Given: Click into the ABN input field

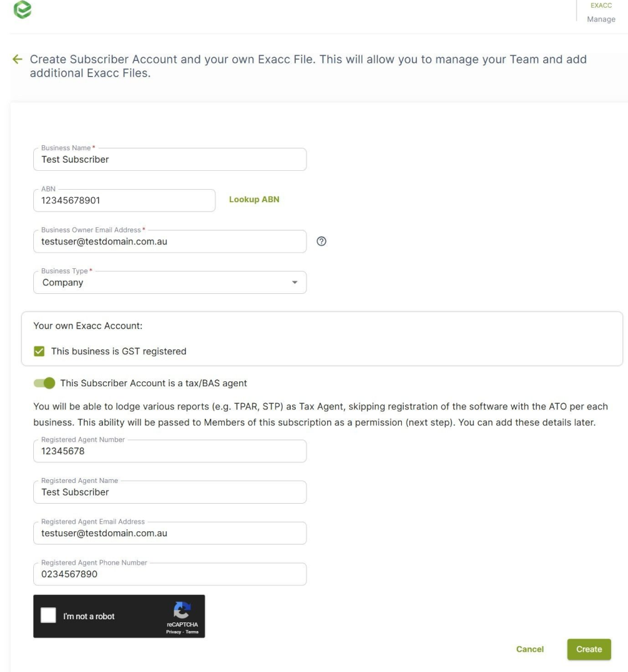Looking at the screenshot, I should (124, 200).
